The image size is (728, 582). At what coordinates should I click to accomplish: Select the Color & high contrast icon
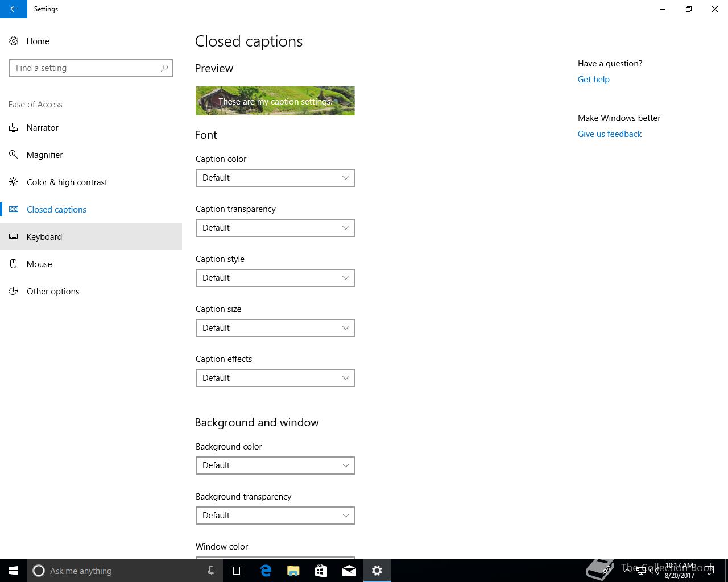[14, 182]
